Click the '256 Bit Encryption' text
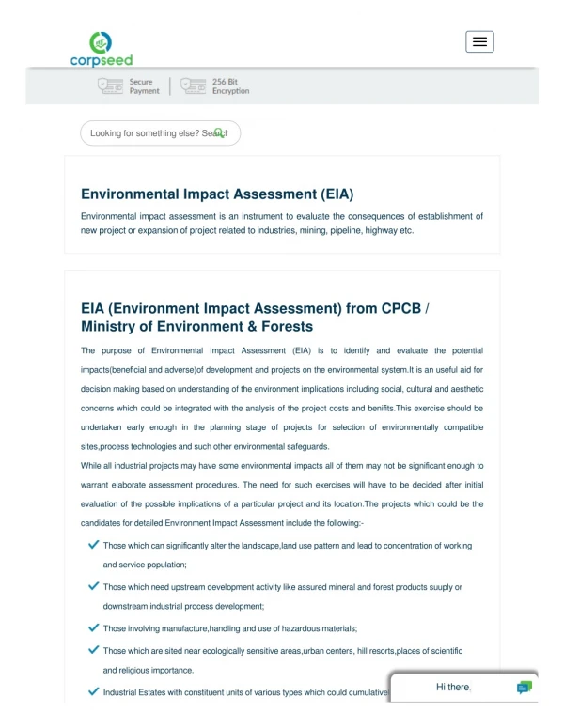The height and width of the screenshot is (728, 564). tap(231, 86)
